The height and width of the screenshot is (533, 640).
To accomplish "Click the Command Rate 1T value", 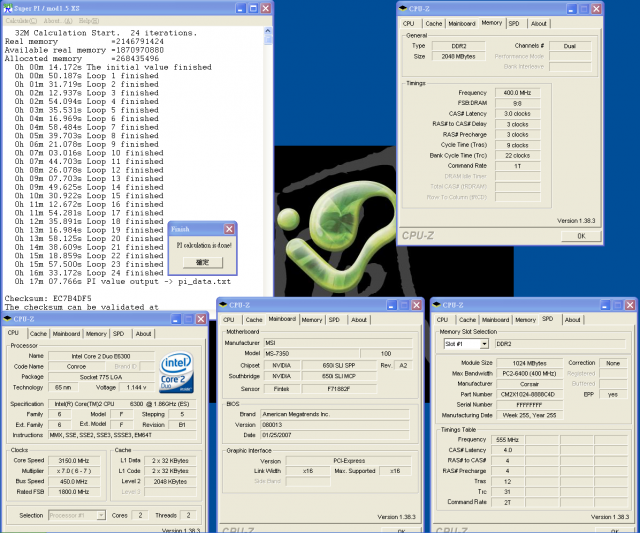I will [518, 166].
